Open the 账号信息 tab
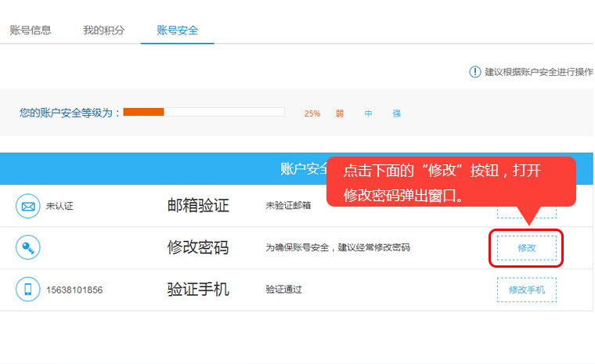595x364 pixels. [31, 31]
